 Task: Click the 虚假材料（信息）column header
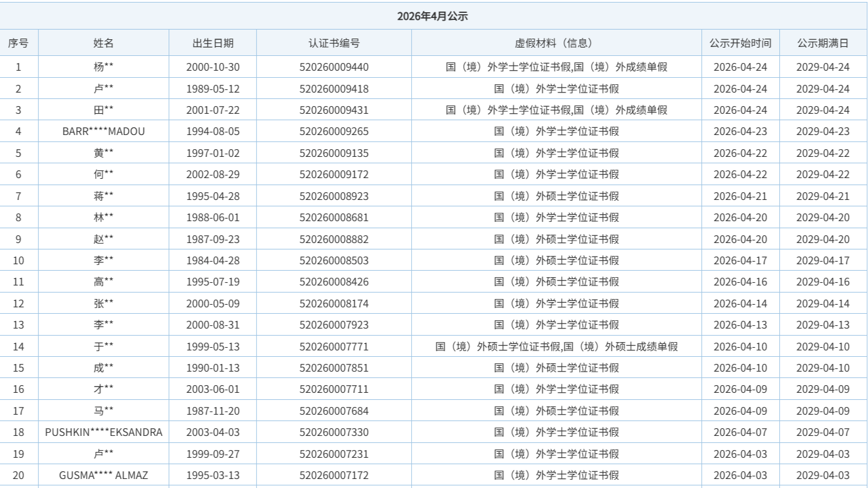coord(556,44)
